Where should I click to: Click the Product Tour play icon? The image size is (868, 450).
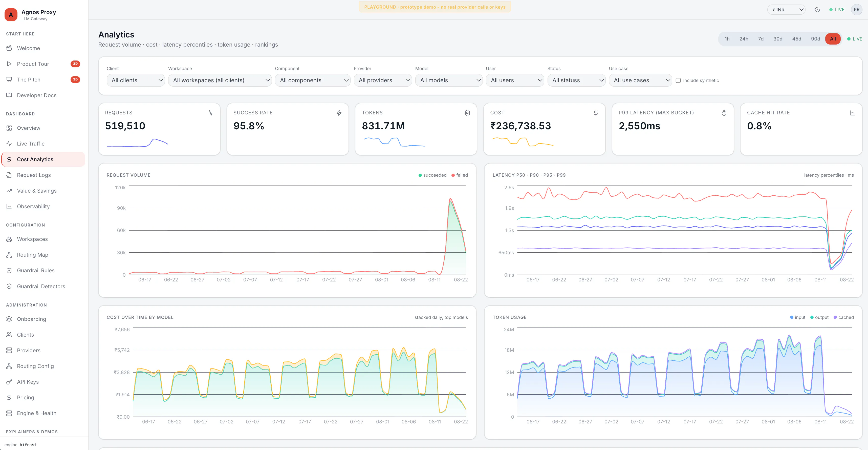click(9, 64)
